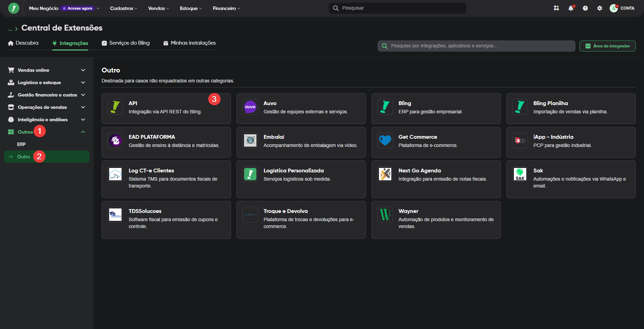Click the Outros category label
Image resolution: width=644 pixels, height=329 pixels.
click(25, 132)
